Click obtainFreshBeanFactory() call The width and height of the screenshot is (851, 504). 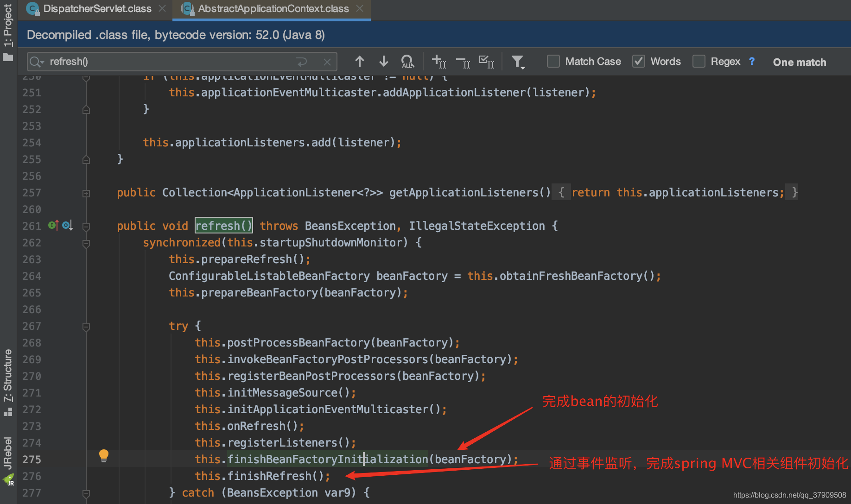(x=577, y=276)
